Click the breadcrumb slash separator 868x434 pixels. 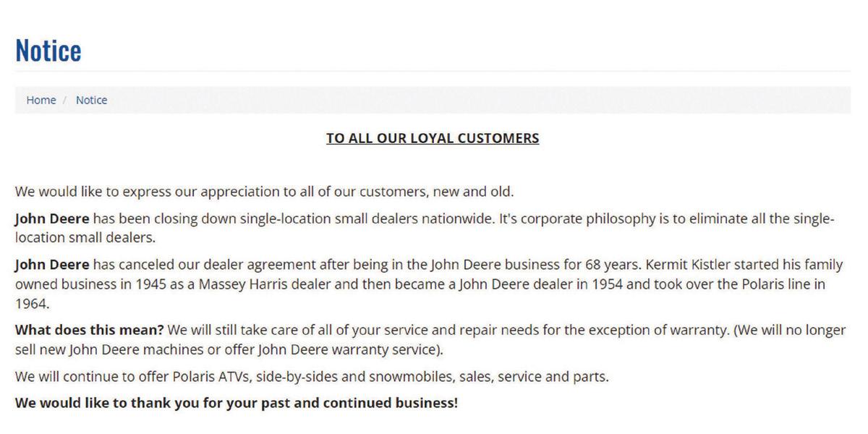66,101
